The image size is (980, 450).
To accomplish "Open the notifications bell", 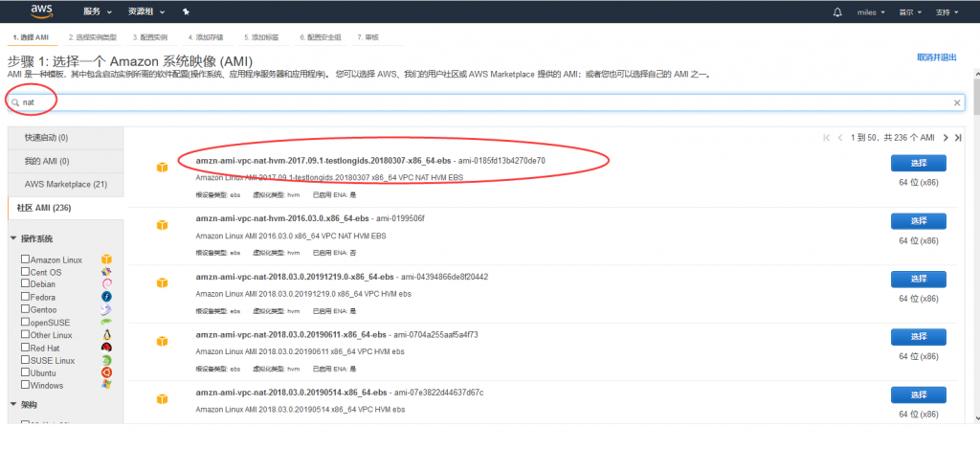I will pos(837,12).
